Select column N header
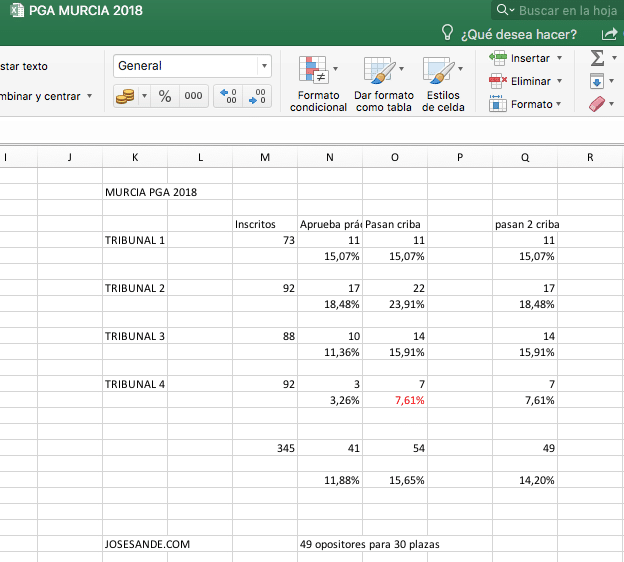624x562 pixels. 330,157
